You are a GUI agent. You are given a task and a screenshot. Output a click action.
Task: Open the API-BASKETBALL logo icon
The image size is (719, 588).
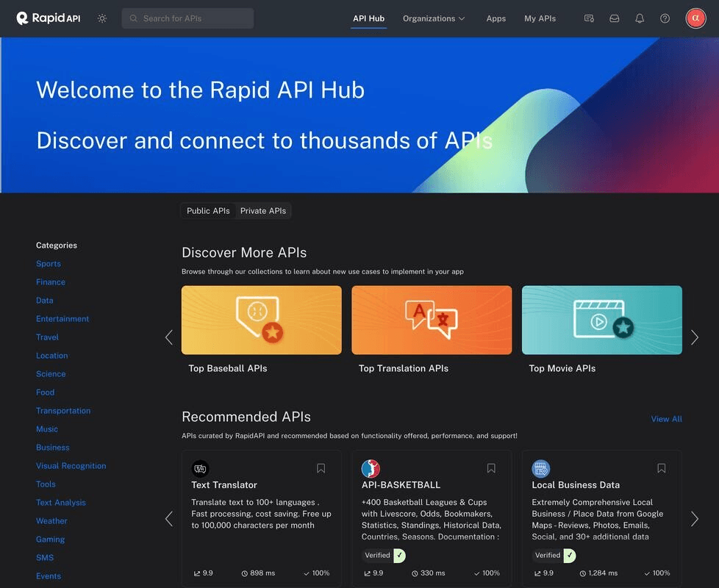[371, 468]
